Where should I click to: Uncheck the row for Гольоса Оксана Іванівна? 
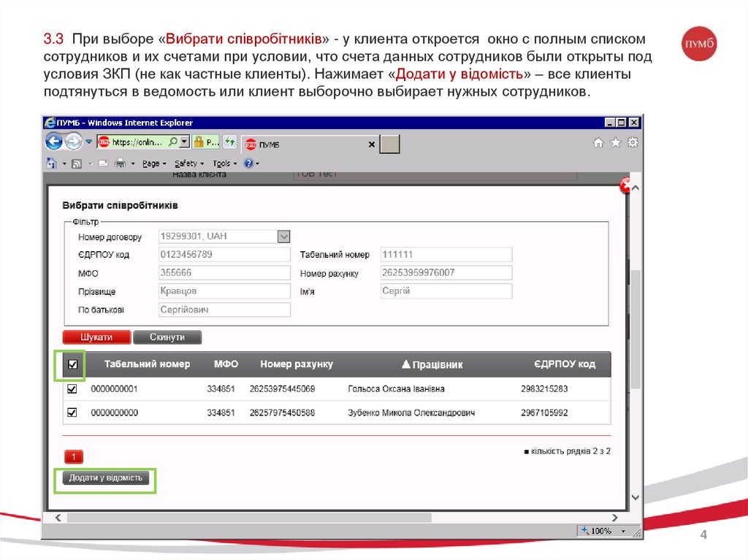(72, 389)
